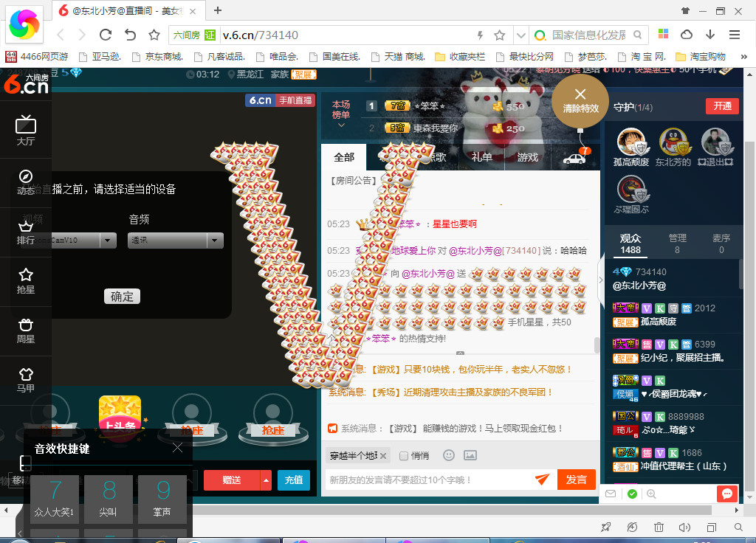Toggle the 悄悄 whisper checkbox
This screenshot has height=543, width=756.
pyautogui.click(x=404, y=456)
